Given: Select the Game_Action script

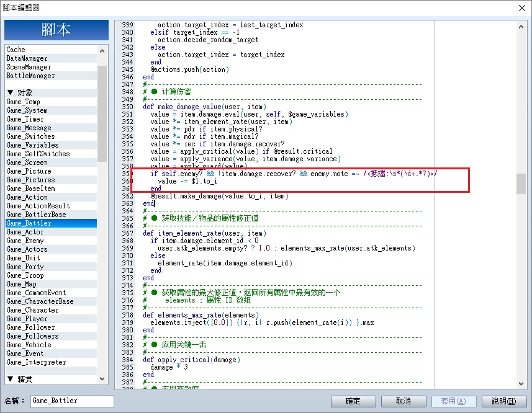Looking at the screenshot, I should pos(52,197).
